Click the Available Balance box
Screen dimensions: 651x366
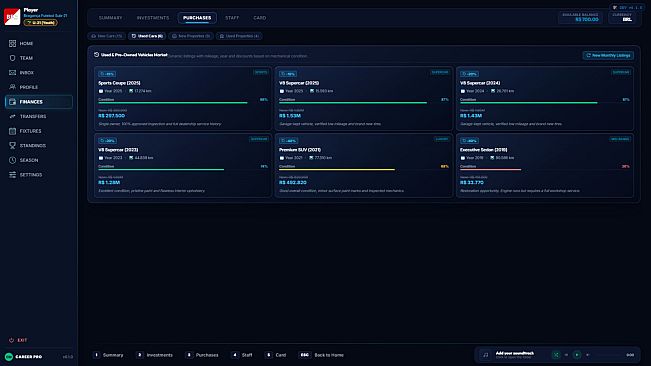click(580, 17)
